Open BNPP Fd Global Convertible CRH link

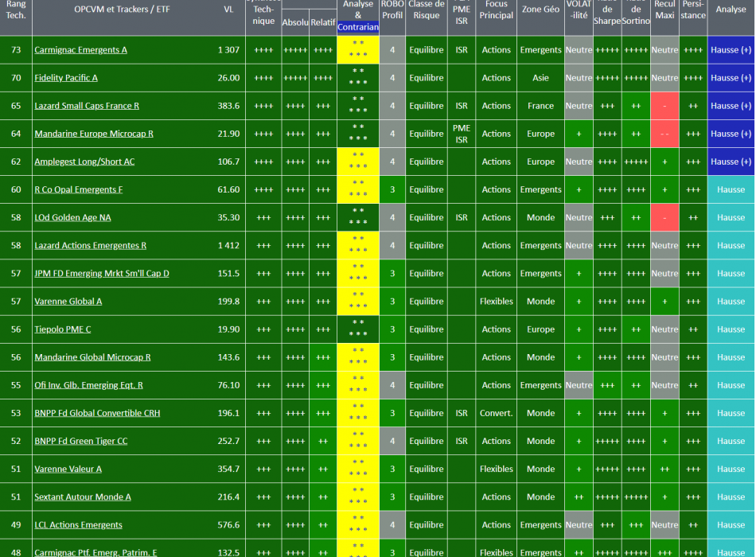coord(97,413)
